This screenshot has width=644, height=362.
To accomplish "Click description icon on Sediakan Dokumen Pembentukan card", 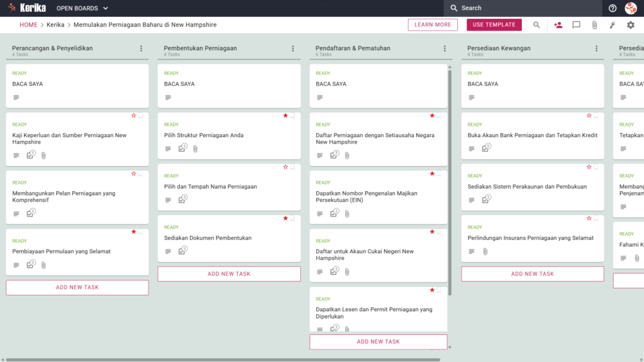I will click(x=168, y=251).
